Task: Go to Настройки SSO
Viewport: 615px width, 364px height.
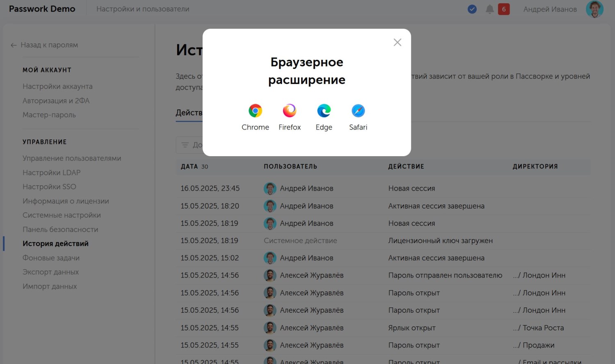Action: pyautogui.click(x=49, y=187)
